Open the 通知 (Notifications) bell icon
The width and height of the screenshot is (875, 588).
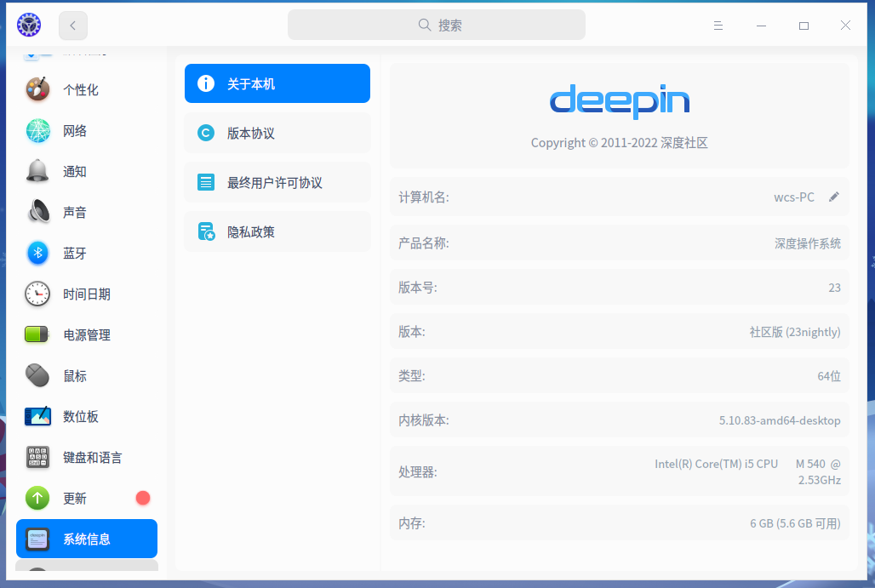point(37,171)
